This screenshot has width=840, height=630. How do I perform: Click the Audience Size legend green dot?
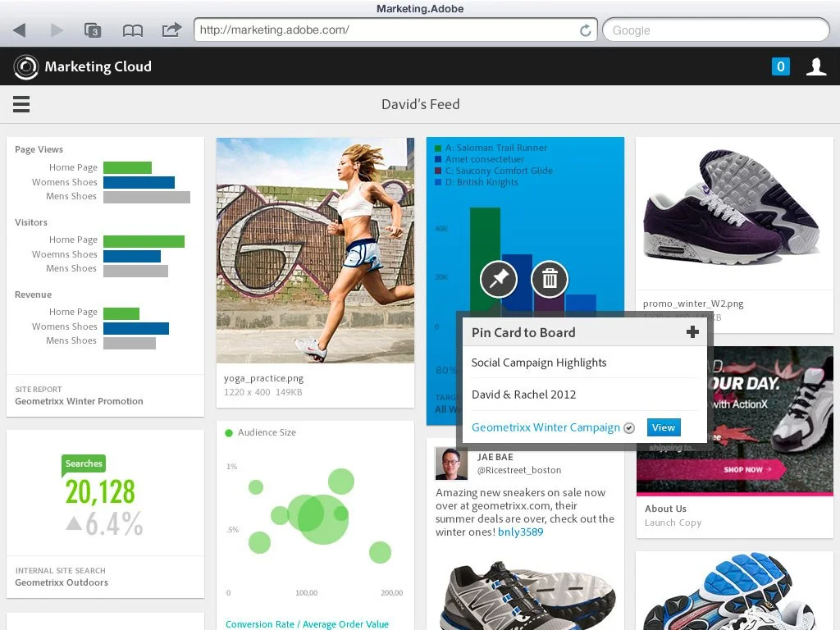pyautogui.click(x=229, y=433)
